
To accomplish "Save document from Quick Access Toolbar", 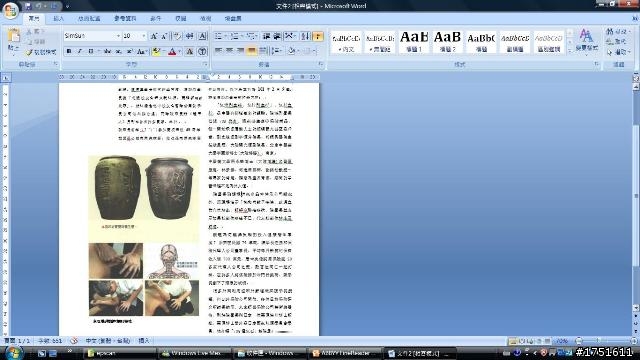I will click(x=28, y=6).
